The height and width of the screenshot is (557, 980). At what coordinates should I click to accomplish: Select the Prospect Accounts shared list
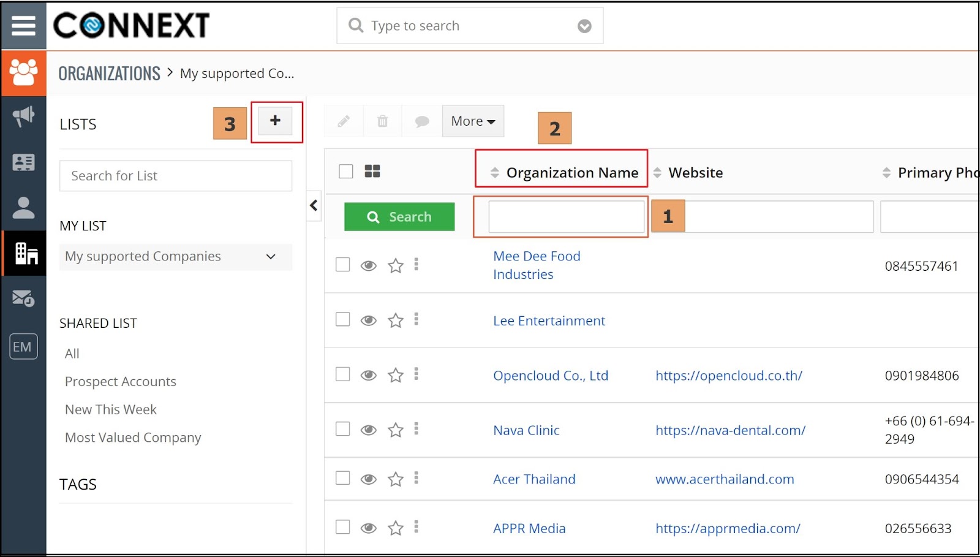click(x=121, y=382)
